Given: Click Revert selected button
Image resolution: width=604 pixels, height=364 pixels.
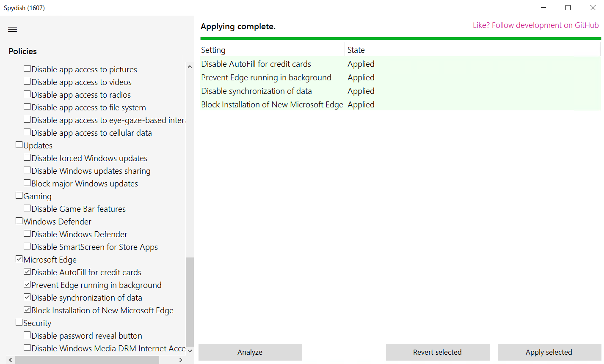Looking at the screenshot, I should 438,352.
